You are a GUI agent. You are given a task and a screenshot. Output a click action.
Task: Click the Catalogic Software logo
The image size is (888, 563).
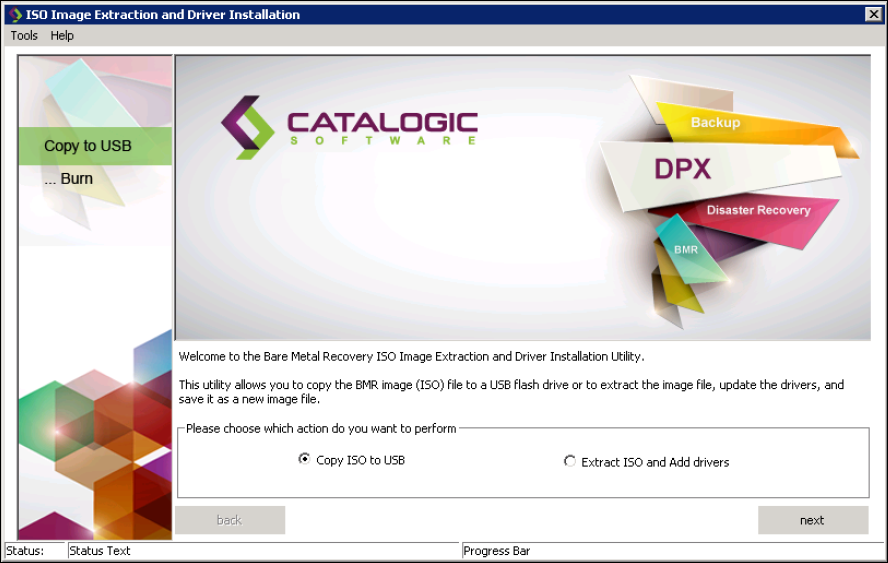point(349,127)
